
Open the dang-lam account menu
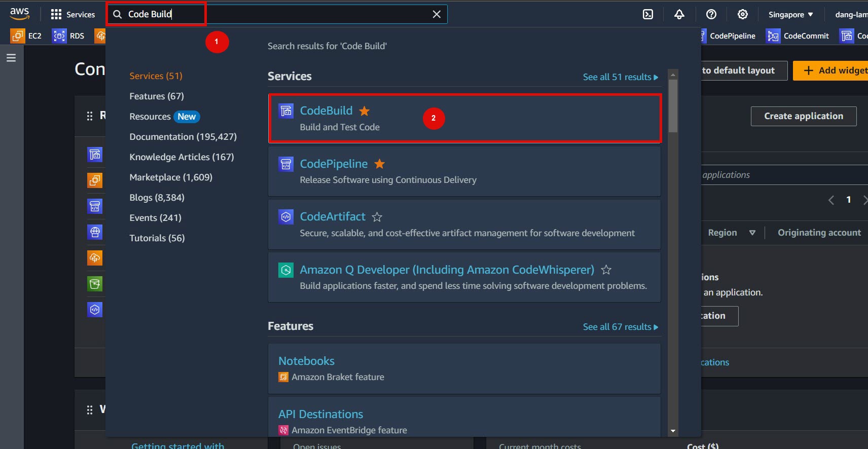pos(851,15)
